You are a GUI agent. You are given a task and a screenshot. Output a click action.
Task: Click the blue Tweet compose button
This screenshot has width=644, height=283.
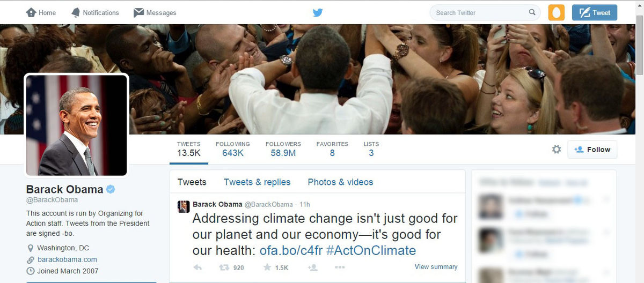click(594, 12)
